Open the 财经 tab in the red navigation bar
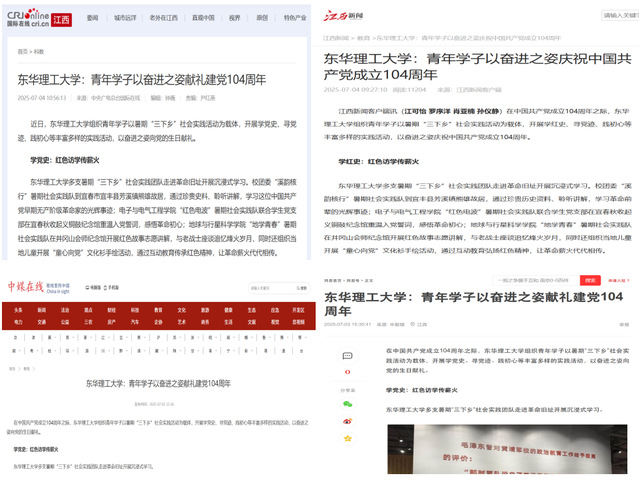The height and width of the screenshot is (480, 639). (x=111, y=310)
